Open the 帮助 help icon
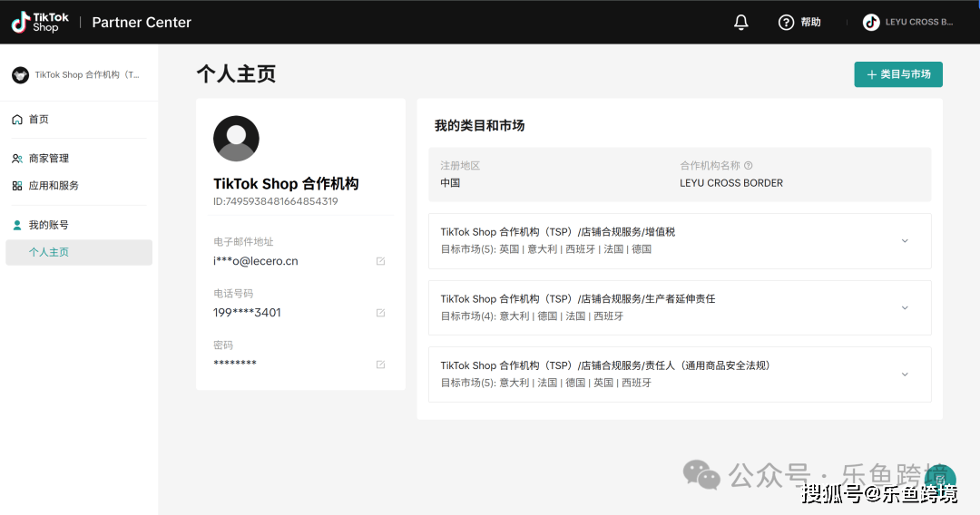This screenshot has height=515, width=980. click(787, 22)
